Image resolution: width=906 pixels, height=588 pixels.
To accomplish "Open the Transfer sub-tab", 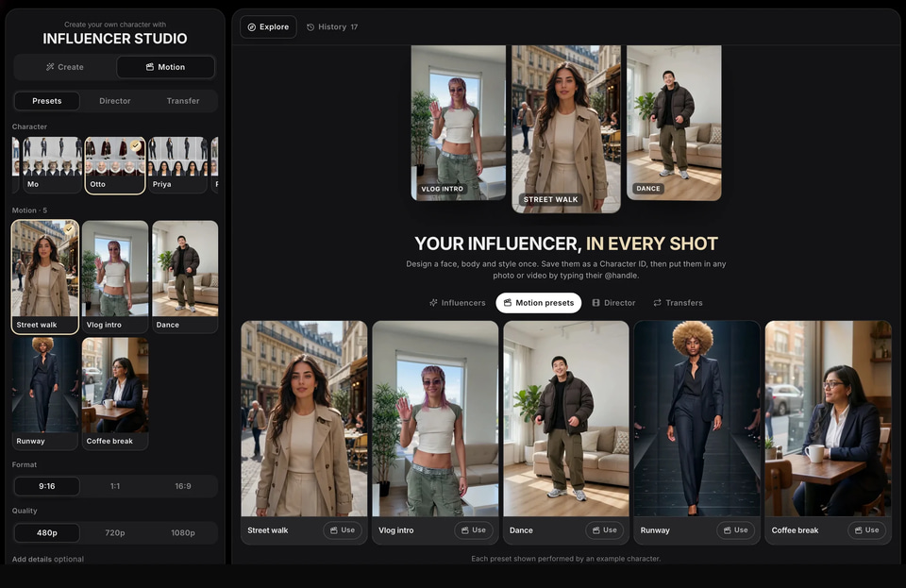I will [182, 100].
